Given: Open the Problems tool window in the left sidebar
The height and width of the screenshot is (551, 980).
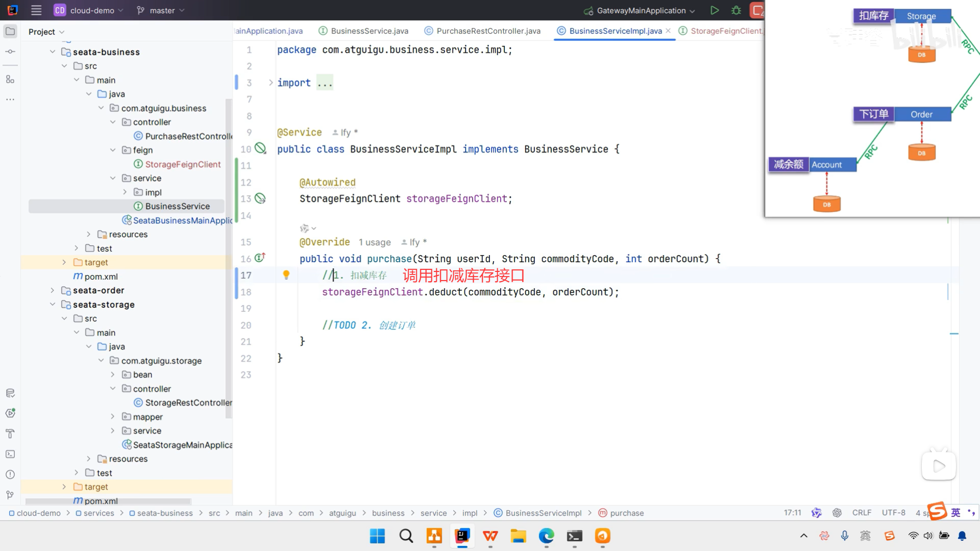Looking at the screenshot, I should [10, 474].
